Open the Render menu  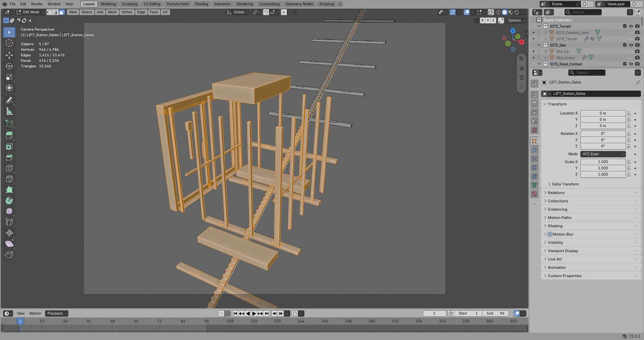(37, 4)
